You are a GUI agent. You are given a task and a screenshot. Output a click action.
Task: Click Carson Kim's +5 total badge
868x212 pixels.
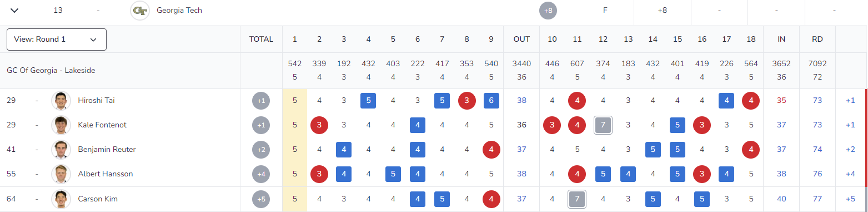click(261, 199)
